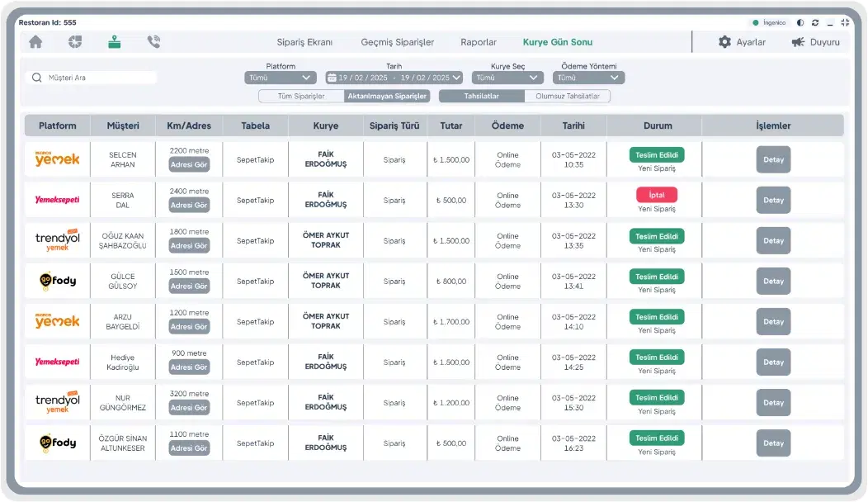This screenshot has width=868, height=502.
Task: Expand the Kurye Seç dropdown
Action: pos(507,78)
